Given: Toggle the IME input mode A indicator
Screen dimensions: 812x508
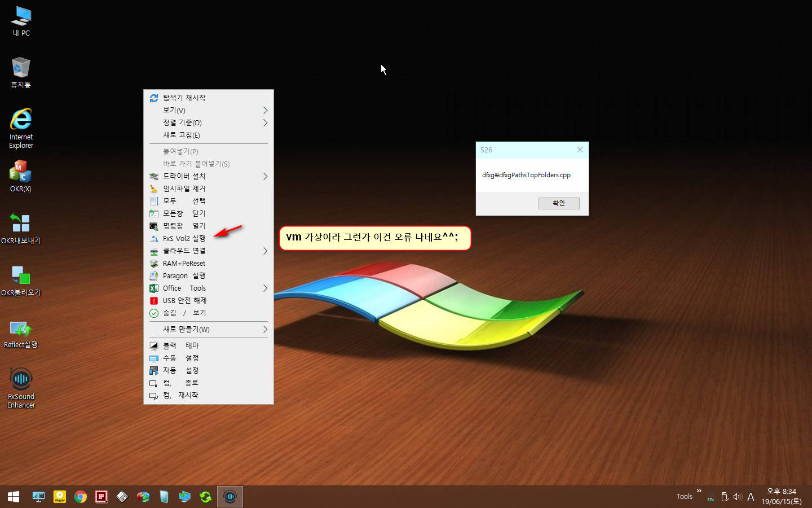Looking at the screenshot, I should [x=751, y=497].
